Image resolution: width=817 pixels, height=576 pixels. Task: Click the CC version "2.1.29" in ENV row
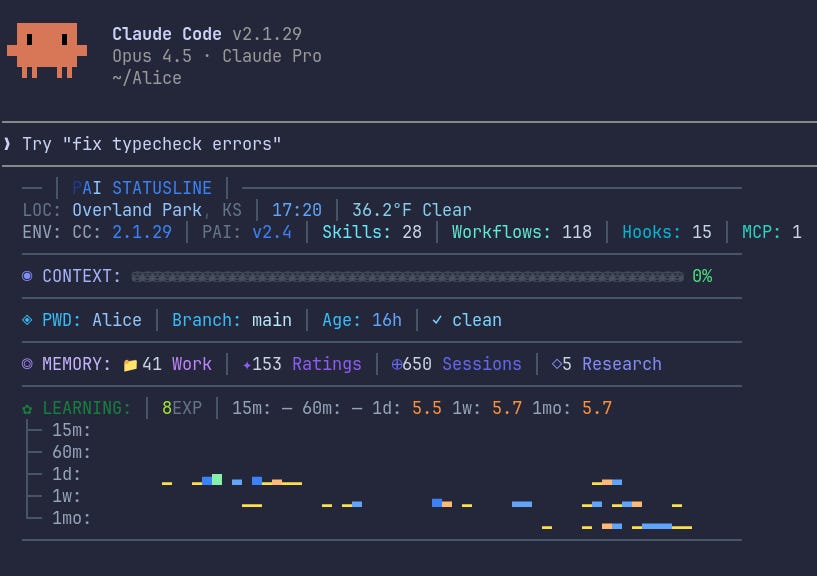click(x=142, y=232)
